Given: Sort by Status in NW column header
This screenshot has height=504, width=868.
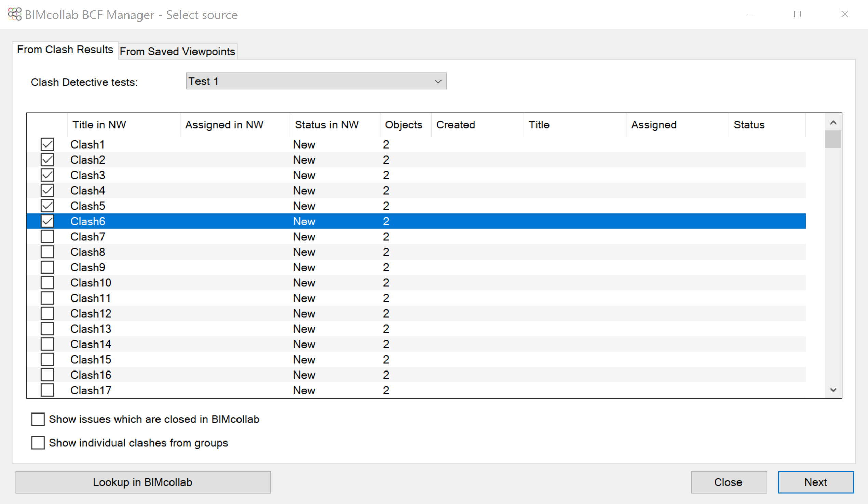Looking at the screenshot, I should [x=335, y=125].
